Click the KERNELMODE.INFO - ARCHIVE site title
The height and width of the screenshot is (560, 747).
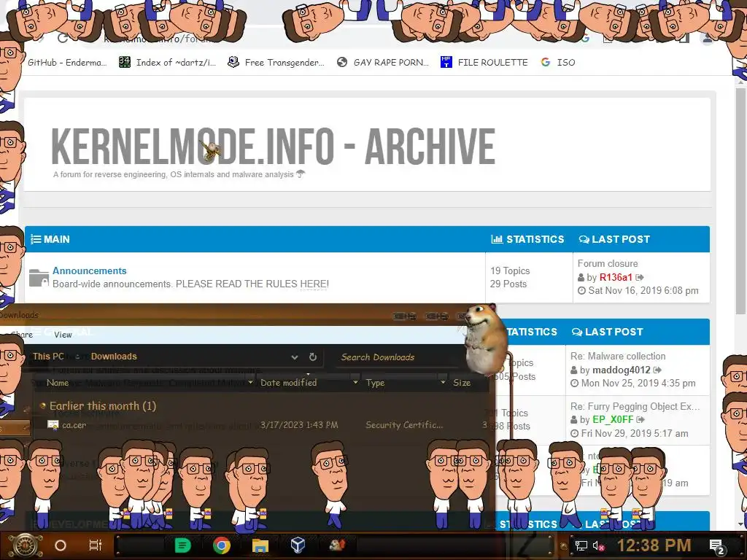[273, 146]
